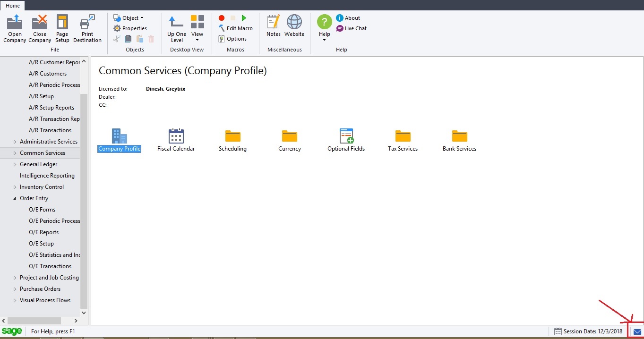Click the Sage logo in status bar

click(12, 331)
